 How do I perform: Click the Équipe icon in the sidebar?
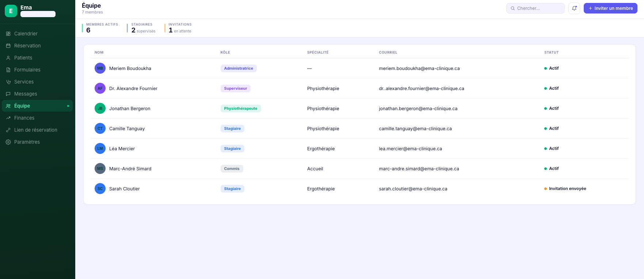8,106
